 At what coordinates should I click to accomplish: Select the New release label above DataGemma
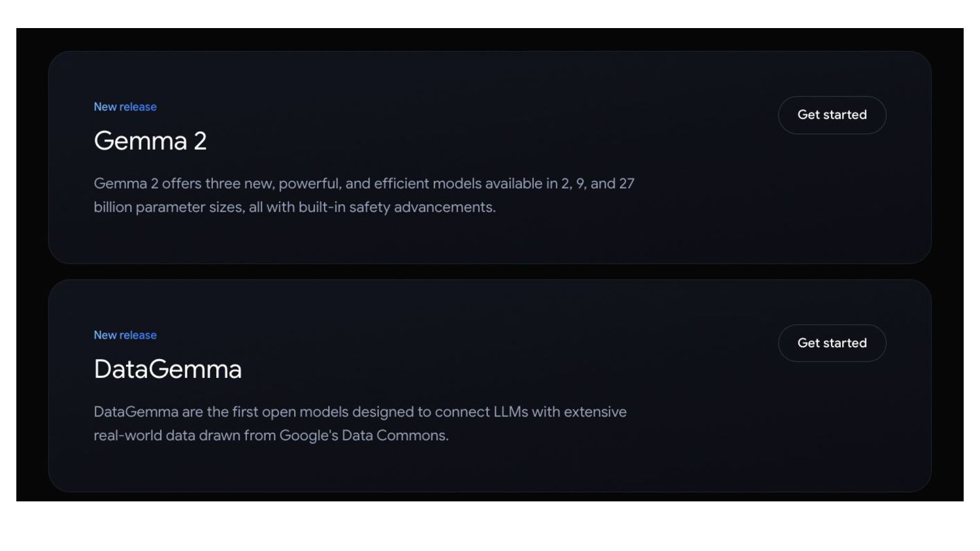(x=125, y=335)
